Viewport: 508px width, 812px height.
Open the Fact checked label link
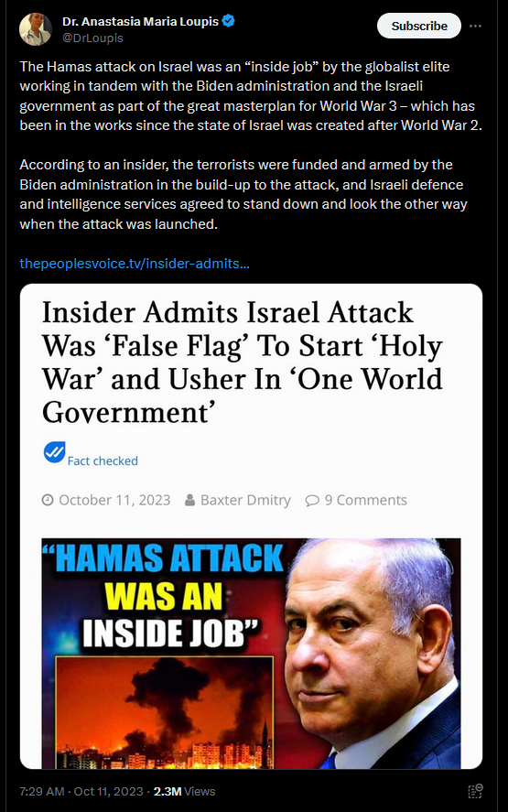point(103,460)
